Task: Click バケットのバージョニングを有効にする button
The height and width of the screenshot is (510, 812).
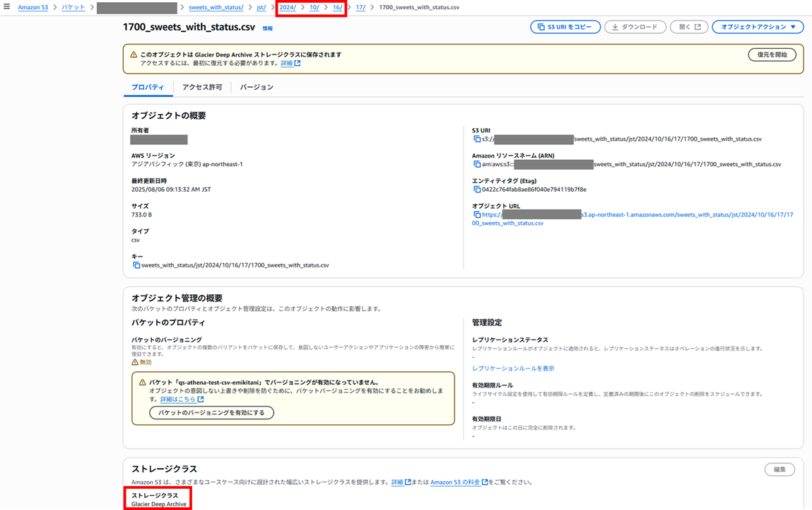Action: [211, 412]
